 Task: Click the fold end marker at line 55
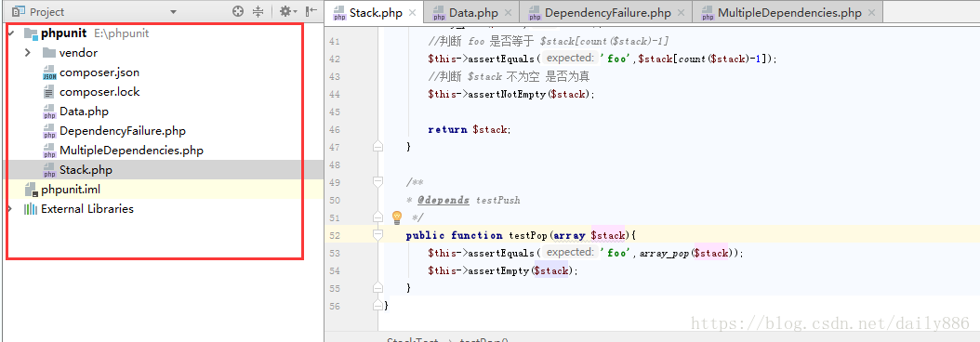(x=377, y=288)
